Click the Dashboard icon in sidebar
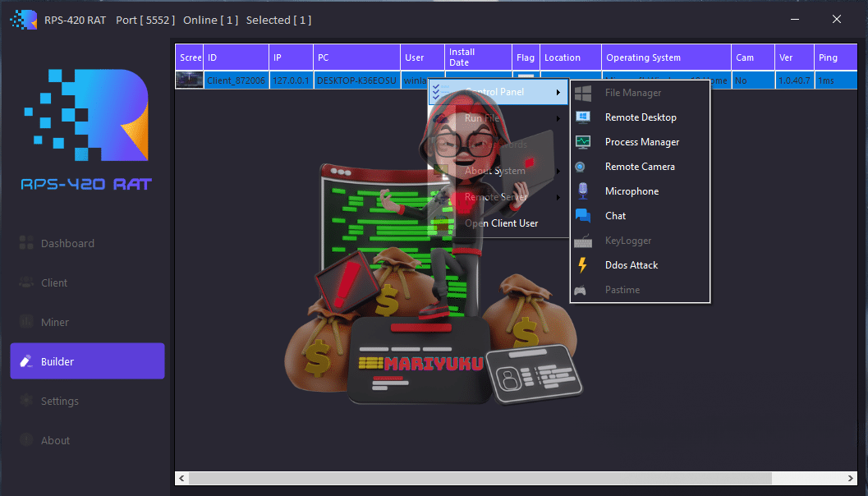This screenshot has height=496, width=868. (x=25, y=243)
